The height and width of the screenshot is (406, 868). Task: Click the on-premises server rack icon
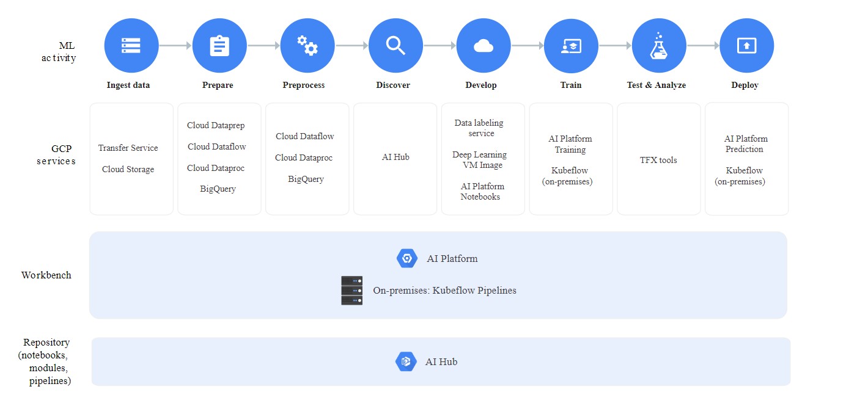coord(352,291)
